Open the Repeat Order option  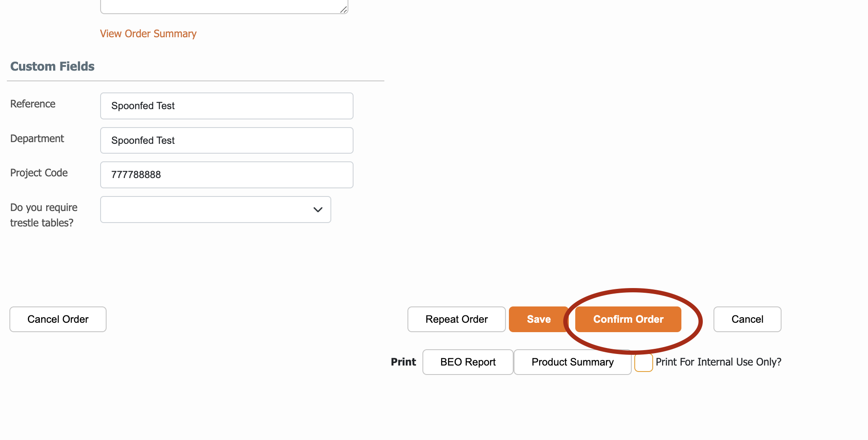(456, 319)
